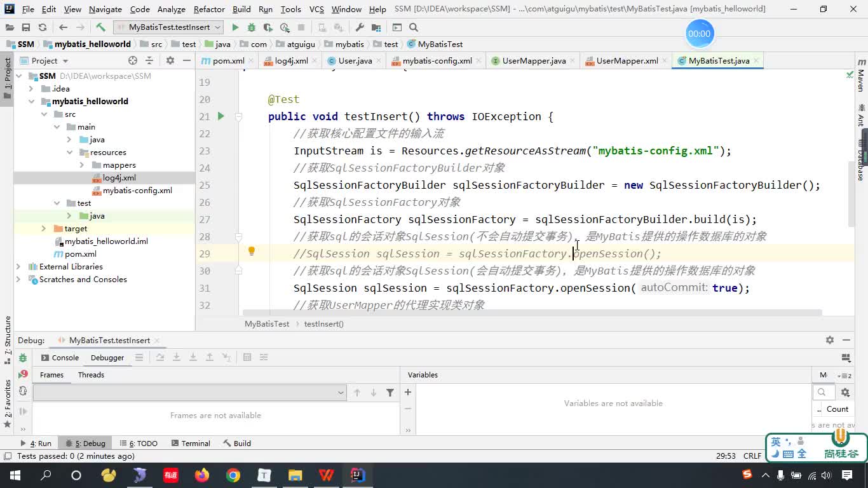Screen dimensions: 868x488
Task: Open the Terminal tool window button
Action: coord(189,443)
